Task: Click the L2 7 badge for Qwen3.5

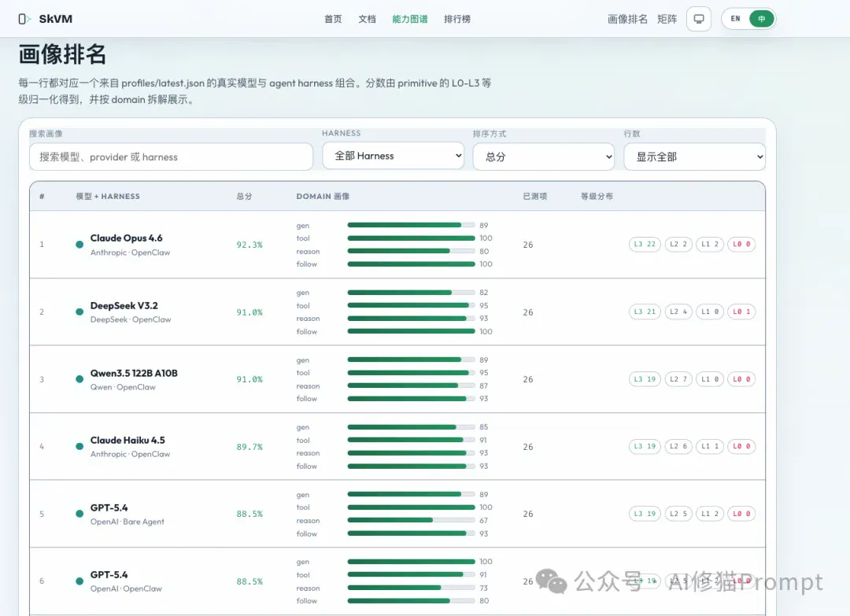Action: (x=678, y=379)
